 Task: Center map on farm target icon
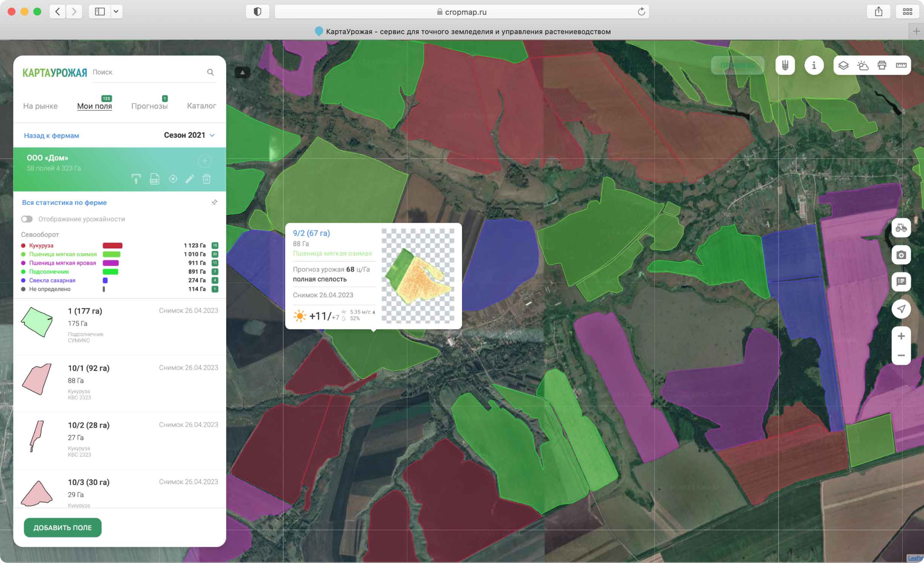click(173, 179)
